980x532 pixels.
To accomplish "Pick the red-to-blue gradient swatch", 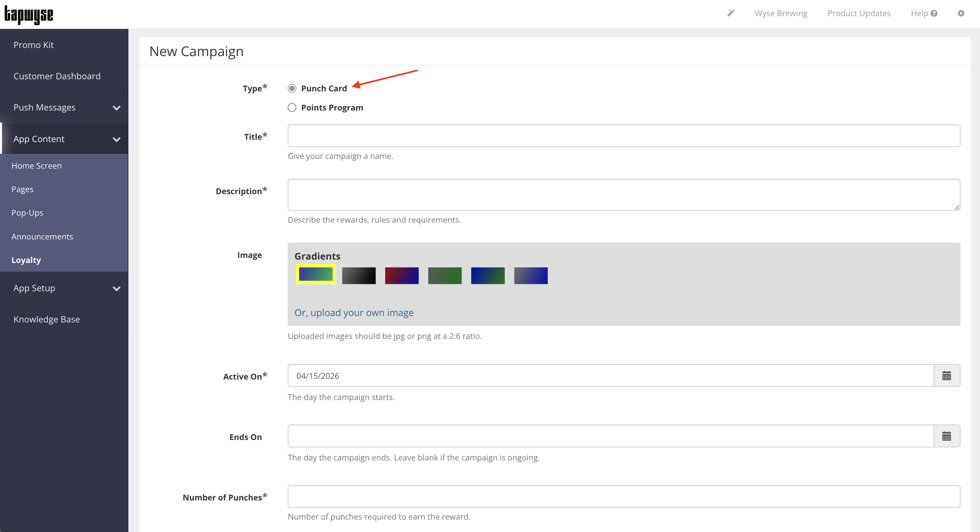I will [401, 276].
